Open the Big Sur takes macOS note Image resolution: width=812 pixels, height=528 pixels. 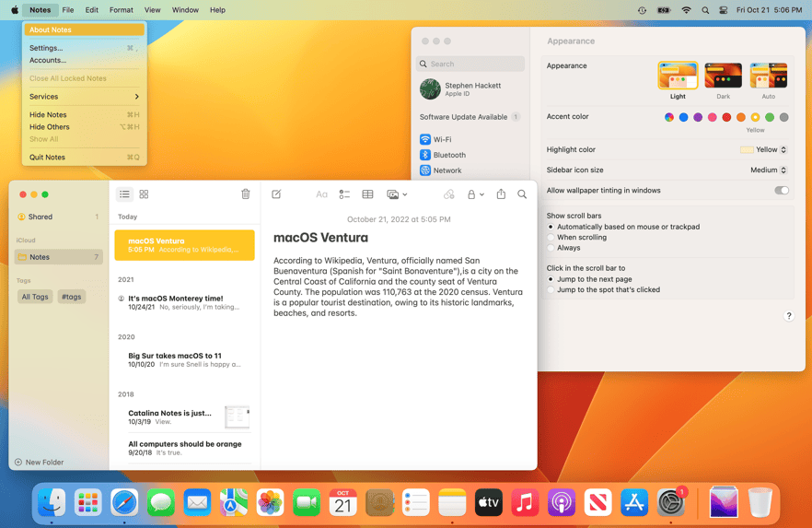[x=184, y=359]
